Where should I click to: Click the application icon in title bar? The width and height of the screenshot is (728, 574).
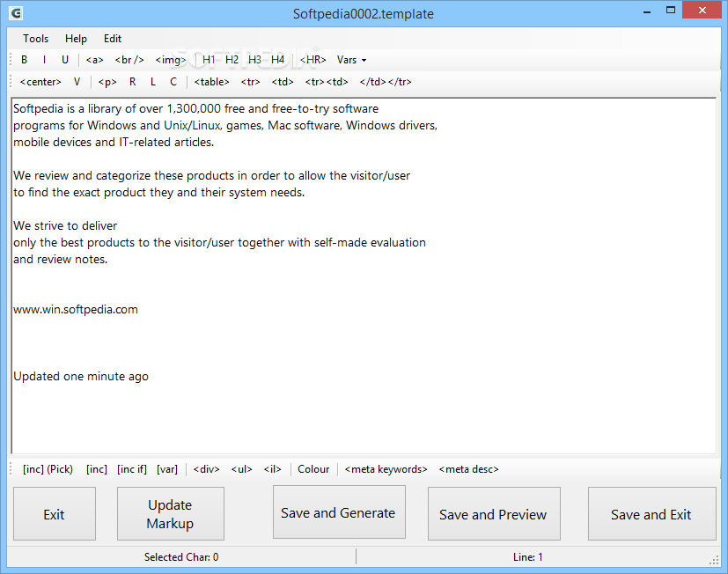click(16, 13)
